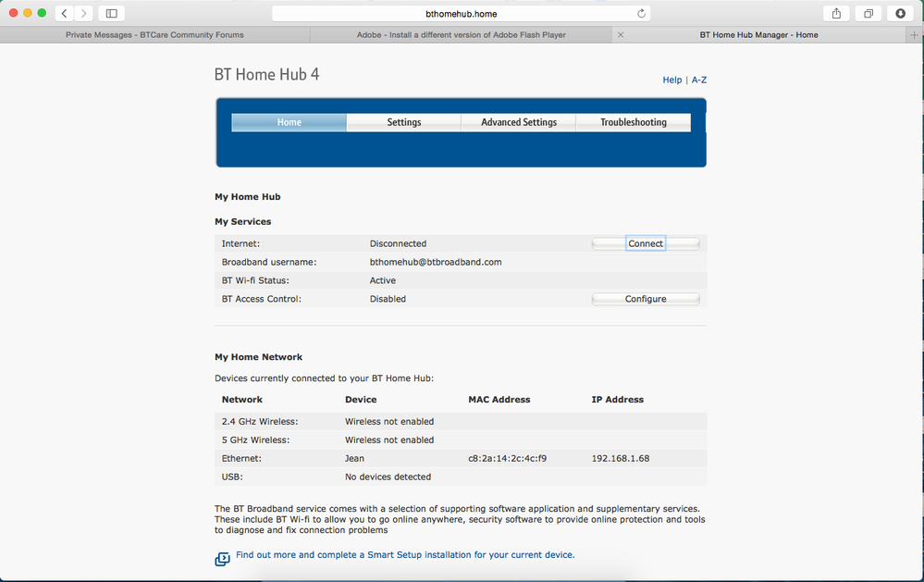This screenshot has height=582, width=924.
Task: Click the BT Access Control: row label
Action: click(x=261, y=299)
